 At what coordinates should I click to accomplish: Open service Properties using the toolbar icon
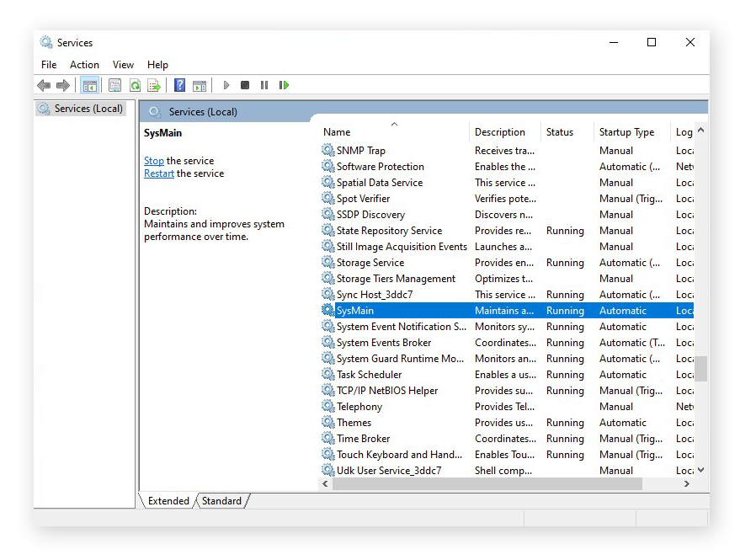point(114,84)
